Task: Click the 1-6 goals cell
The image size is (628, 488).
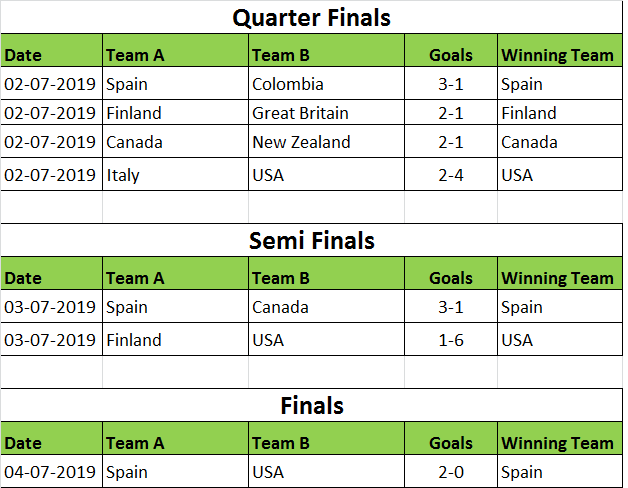Action: tap(451, 340)
